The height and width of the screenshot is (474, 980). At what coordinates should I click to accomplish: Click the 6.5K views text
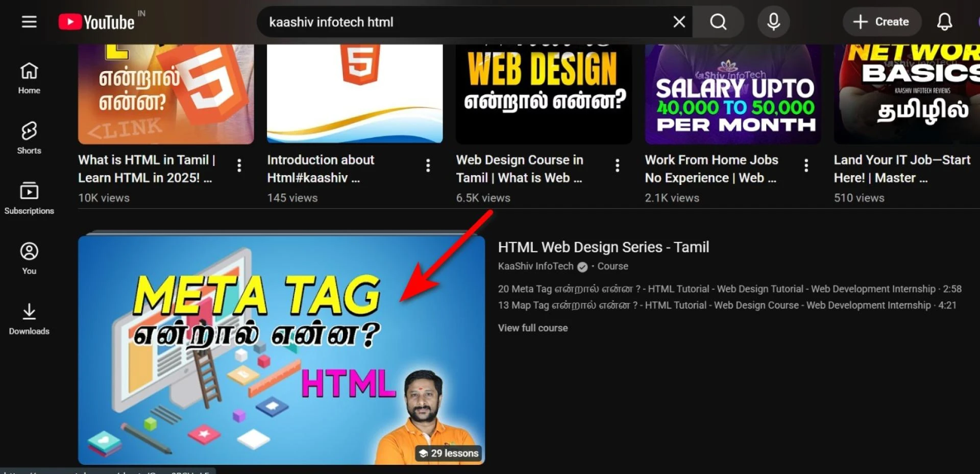(x=483, y=198)
